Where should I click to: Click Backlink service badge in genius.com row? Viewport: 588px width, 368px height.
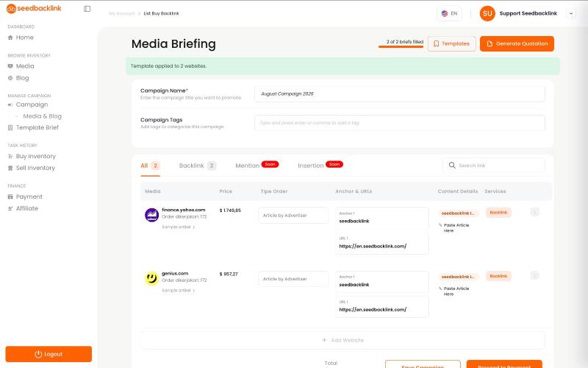click(498, 276)
